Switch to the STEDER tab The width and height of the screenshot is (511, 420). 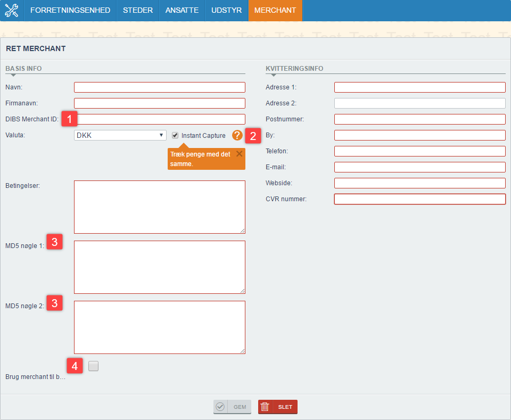pyautogui.click(x=138, y=11)
